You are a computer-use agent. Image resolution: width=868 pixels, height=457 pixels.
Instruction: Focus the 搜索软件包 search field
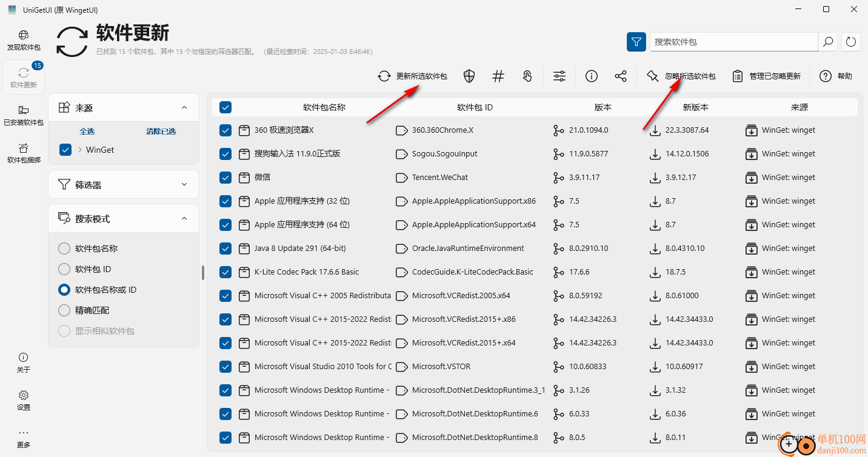click(x=734, y=42)
